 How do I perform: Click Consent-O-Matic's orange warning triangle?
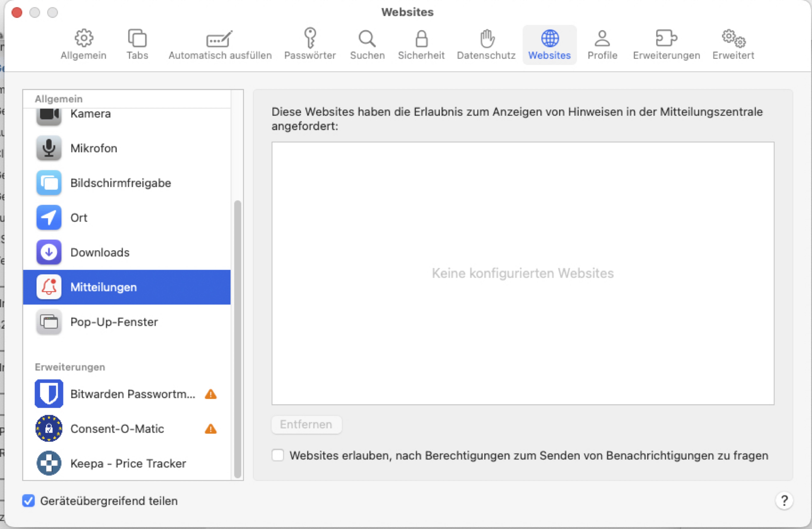(x=211, y=429)
